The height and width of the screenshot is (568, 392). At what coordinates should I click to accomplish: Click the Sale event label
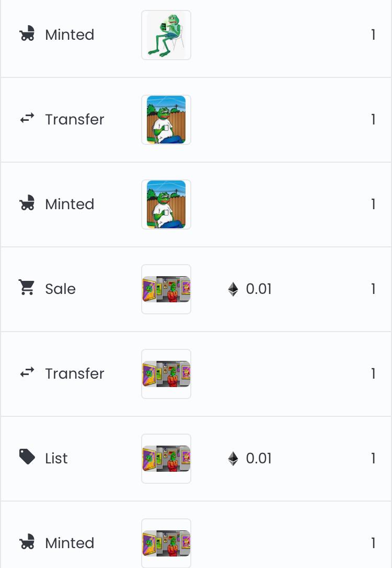(61, 289)
